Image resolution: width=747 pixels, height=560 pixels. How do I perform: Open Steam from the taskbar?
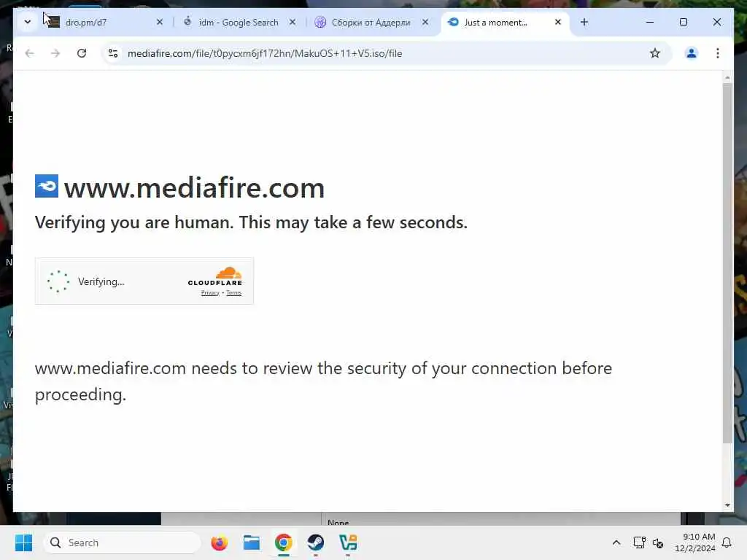click(x=315, y=542)
